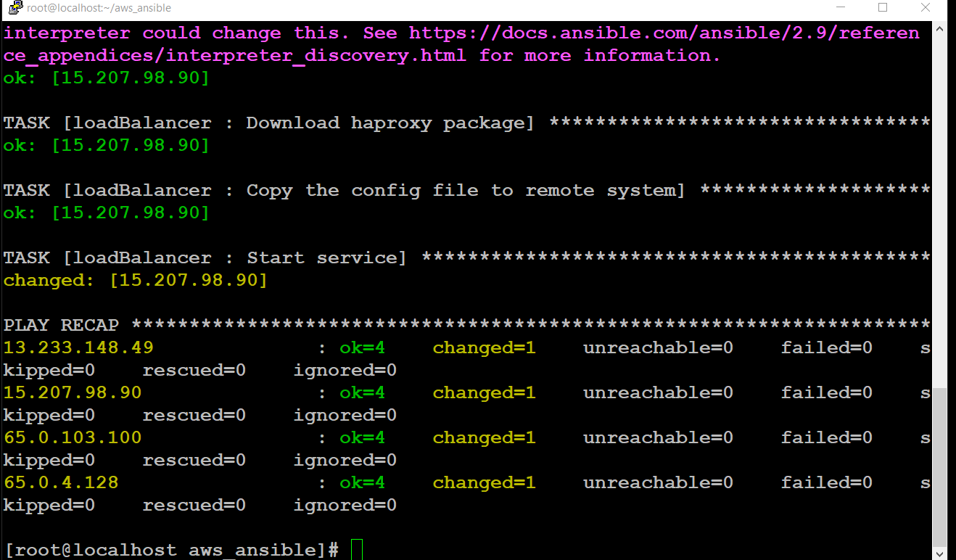
Task: Click the Copy config file task line
Action: [x=341, y=190]
